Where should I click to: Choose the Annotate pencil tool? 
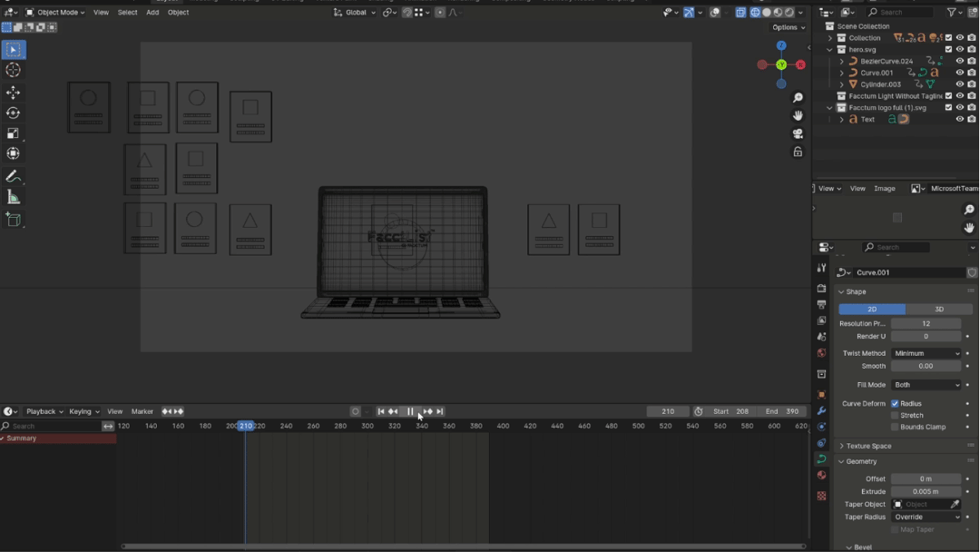click(13, 177)
